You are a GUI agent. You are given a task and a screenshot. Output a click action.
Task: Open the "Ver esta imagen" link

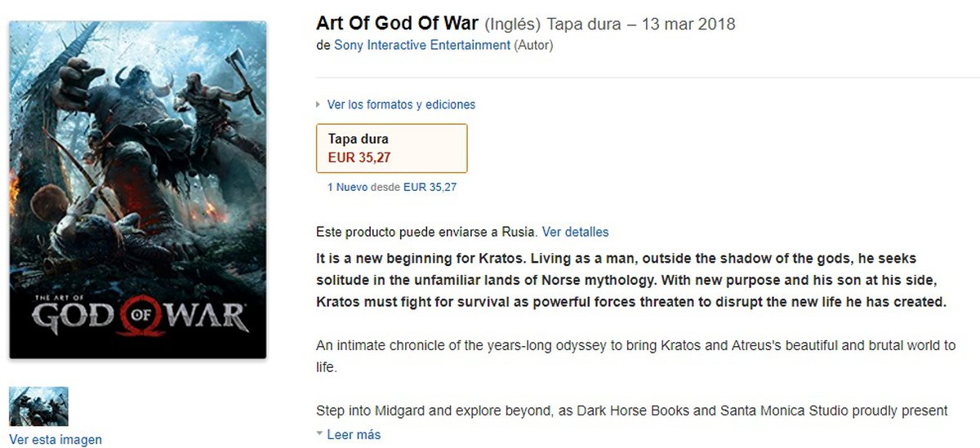tap(56, 440)
